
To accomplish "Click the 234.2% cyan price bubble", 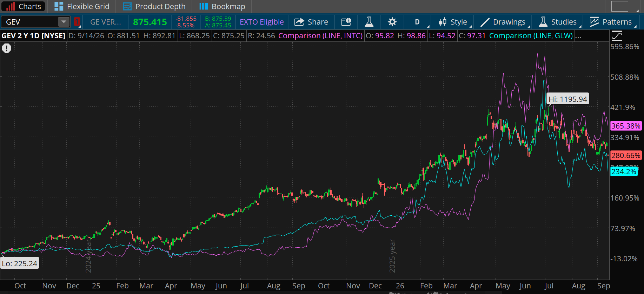I will tap(624, 171).
